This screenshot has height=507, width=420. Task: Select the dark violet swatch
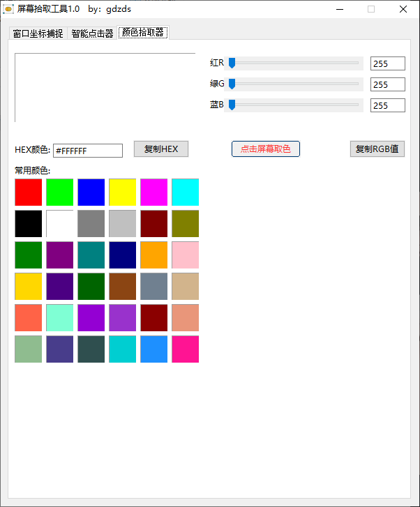click(x=91, y=317)
